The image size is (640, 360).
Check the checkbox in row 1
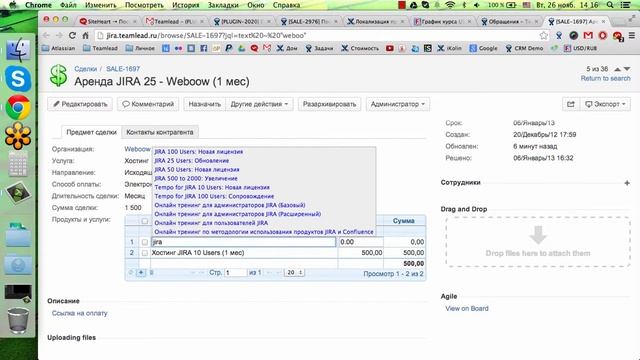coord(144,242)
